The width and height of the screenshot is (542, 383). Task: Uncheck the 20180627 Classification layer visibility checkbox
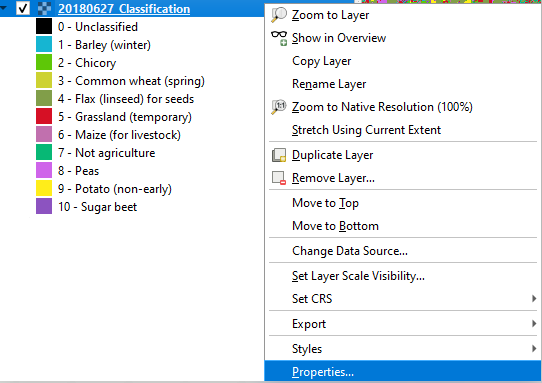click(23, 8)
